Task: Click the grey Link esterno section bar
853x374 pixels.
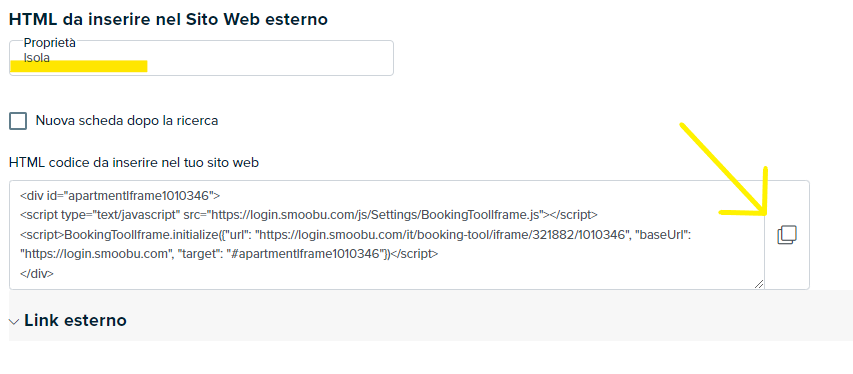Action: [x=431, y=320]
